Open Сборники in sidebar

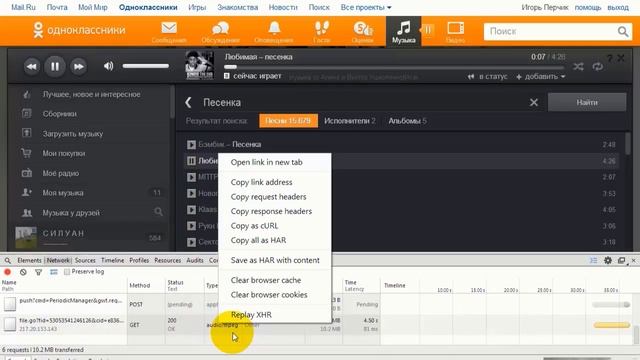point(60,114)
